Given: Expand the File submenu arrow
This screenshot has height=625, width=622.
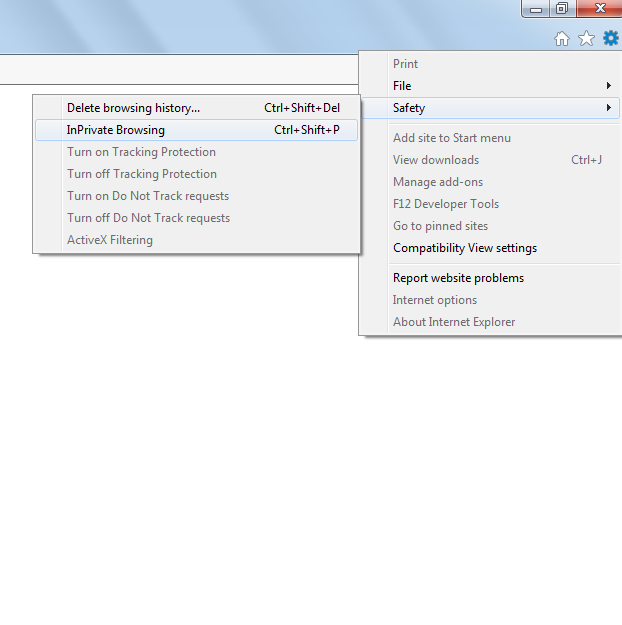Looking at the screenshot, I should click(609, 86).
